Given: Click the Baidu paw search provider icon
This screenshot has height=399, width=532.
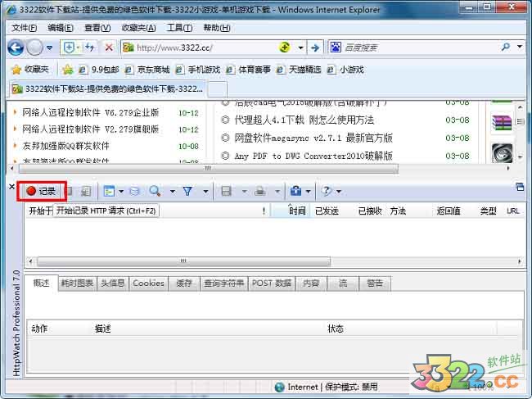Looking at the screenshot, I should 336,48.
